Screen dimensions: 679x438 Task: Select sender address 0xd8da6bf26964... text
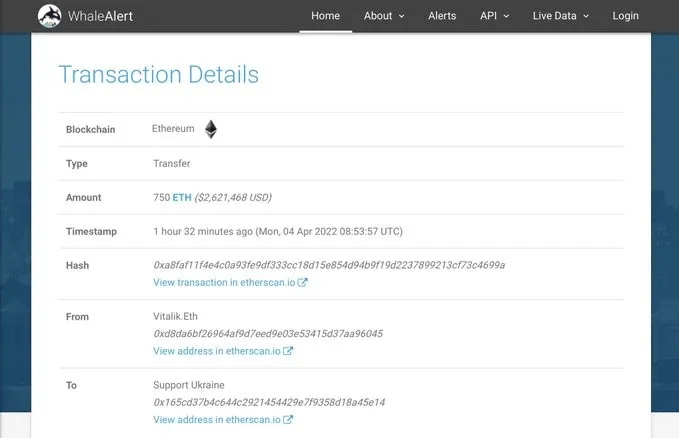[268, 334]
